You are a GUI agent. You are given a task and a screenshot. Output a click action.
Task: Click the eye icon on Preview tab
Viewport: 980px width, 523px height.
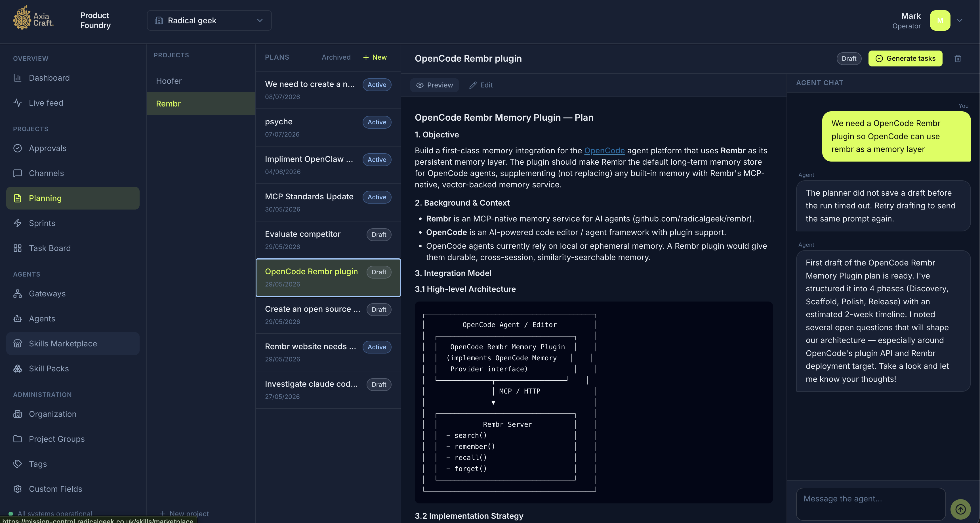pos(420,85)
